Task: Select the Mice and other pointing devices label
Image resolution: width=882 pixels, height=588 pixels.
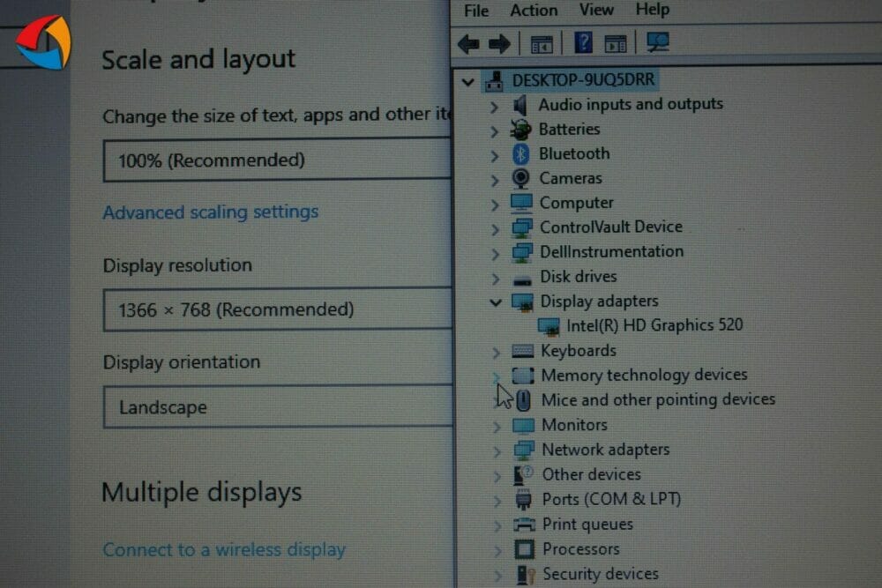Action: (658, 399)
